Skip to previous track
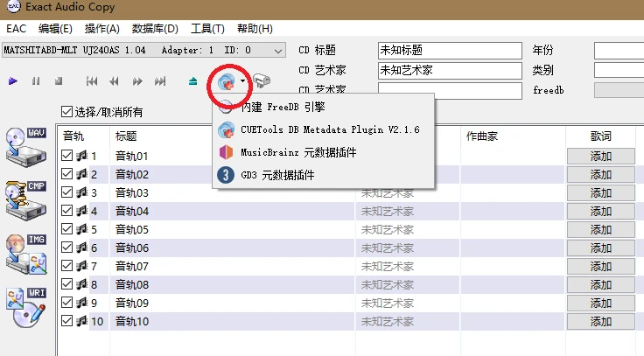 point(92,81)
